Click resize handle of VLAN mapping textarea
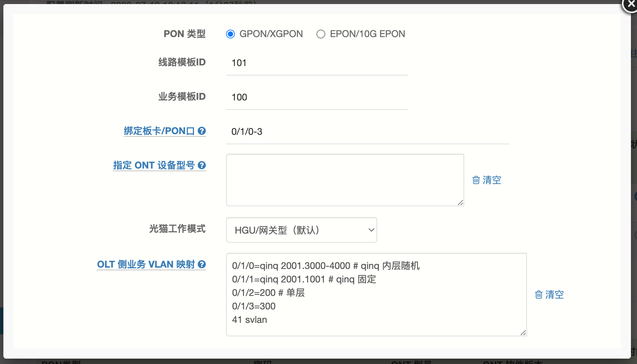 [x=523, y=333]
